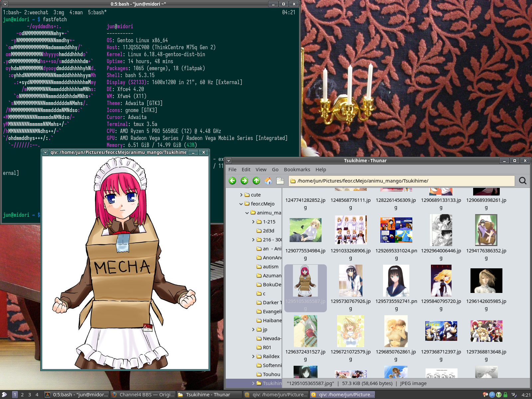
Task: Select the Touhou folder in tree
Action: point(271,374)
